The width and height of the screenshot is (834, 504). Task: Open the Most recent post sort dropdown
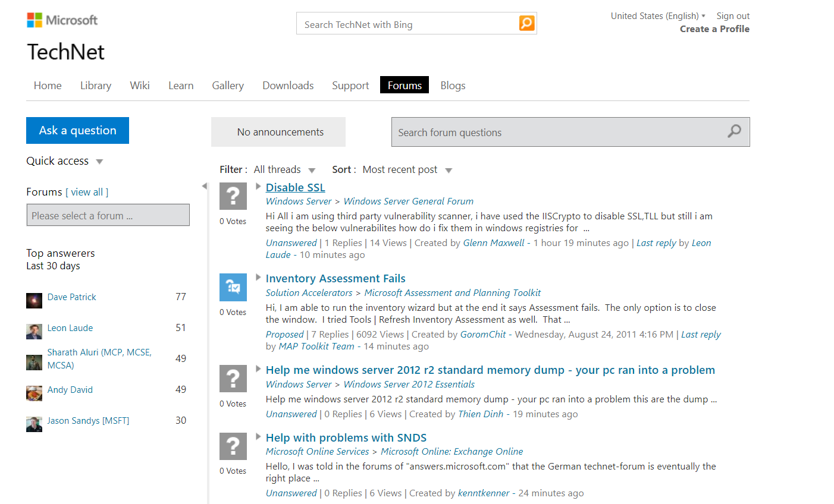click(407, 170)
